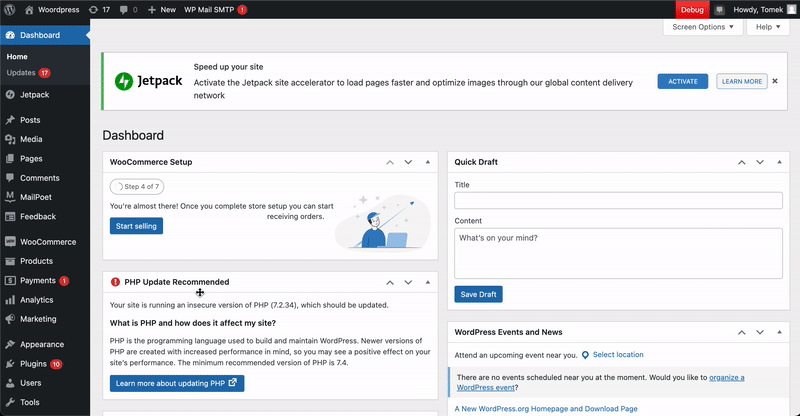Move WordPress Events and News widget down
This screenshot has width=800, height=416.
point(760,332)
